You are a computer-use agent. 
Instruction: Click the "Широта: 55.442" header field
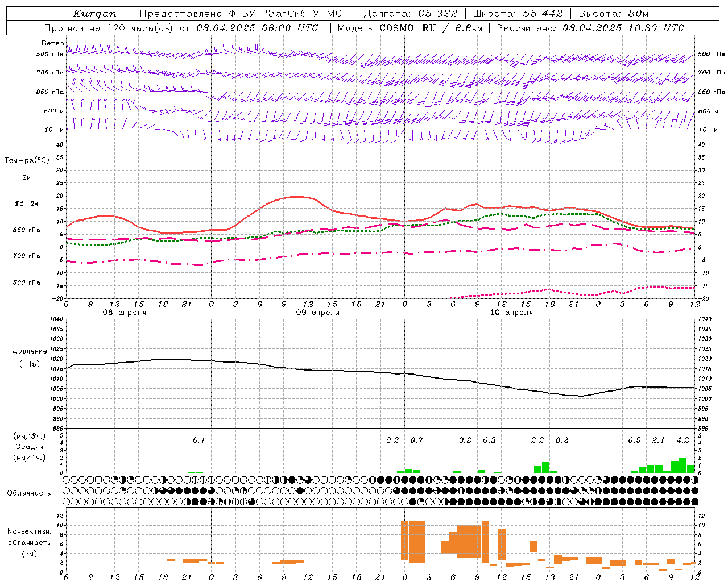tap(518, 14)
